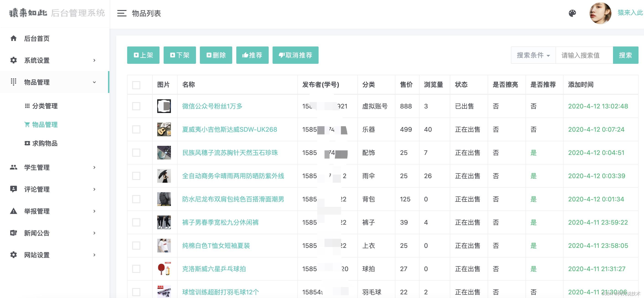Click the user avatar picture
This screenshot has width=644, height=298.
point(600,13)
